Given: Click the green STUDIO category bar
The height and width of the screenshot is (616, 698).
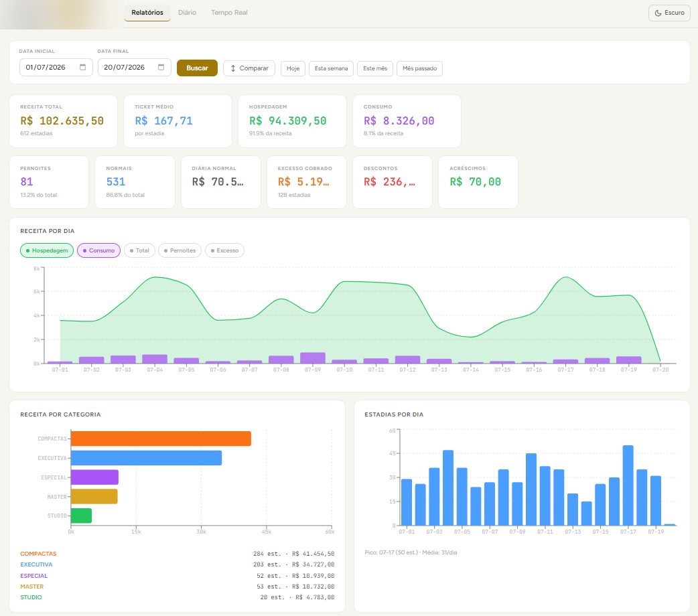Looking at the screenshot, I should pyautogui.click(x=81, y=516).
